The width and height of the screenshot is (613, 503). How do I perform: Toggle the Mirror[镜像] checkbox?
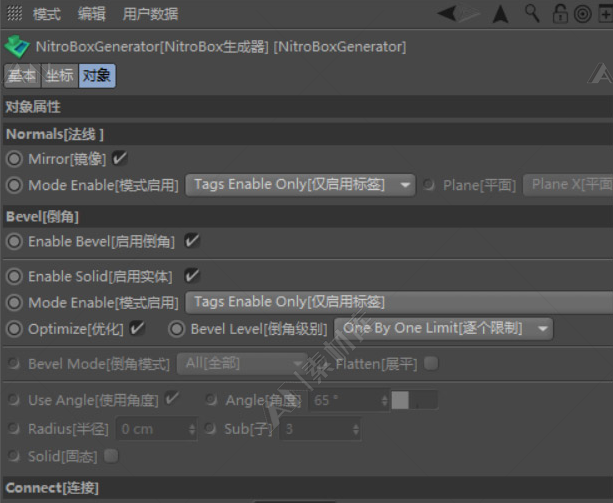[120, 158]
